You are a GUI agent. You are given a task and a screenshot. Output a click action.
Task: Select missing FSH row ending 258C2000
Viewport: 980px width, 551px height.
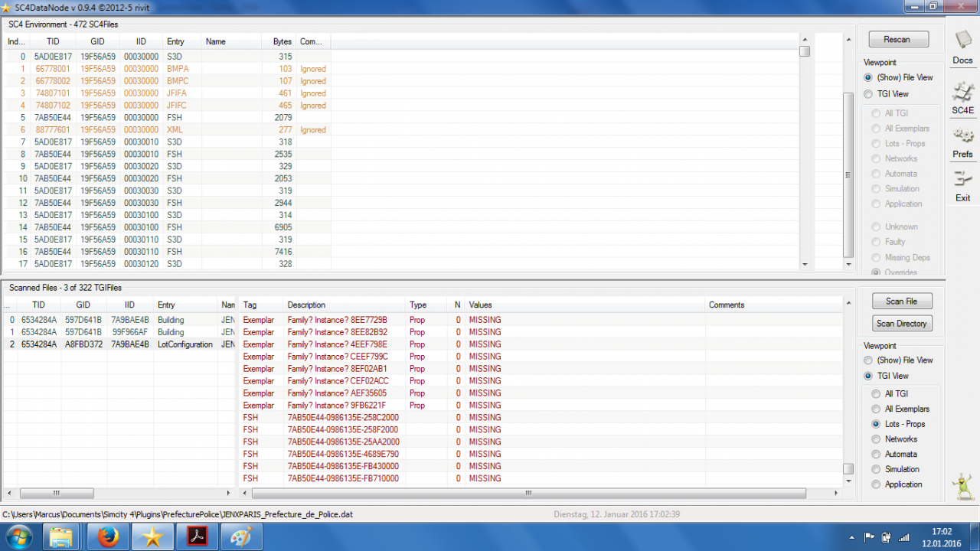(x=540, y=418)
